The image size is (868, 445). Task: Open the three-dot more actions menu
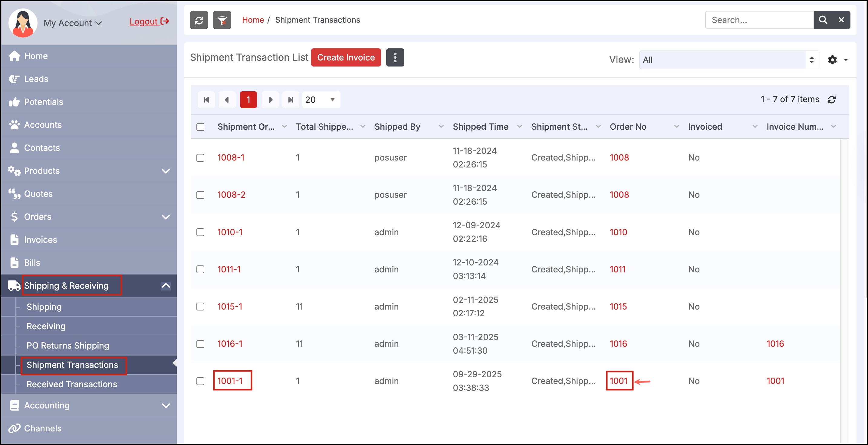(x=395, y=57)
